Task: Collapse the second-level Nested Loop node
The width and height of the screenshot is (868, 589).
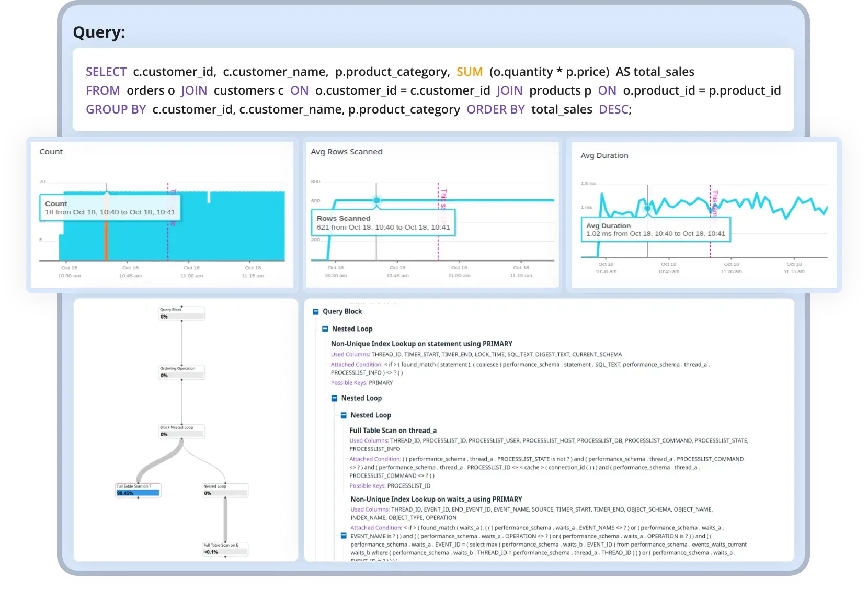Action: click(334, 398)
